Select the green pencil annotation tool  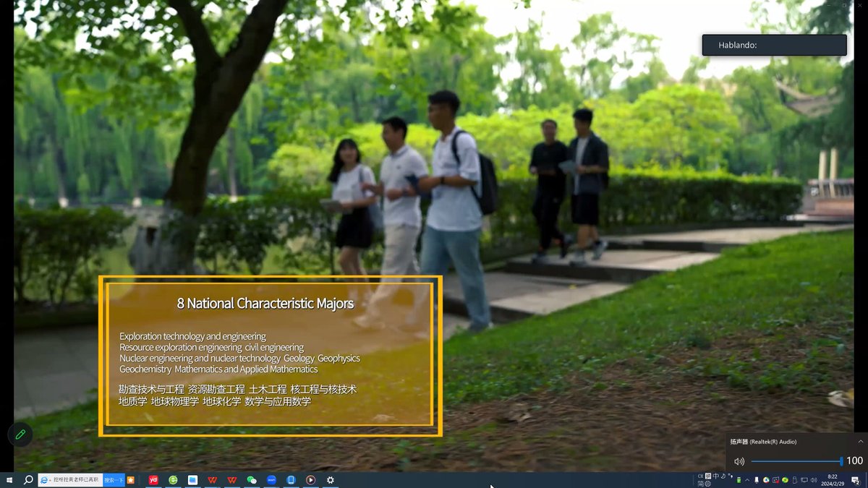coord(20,434)
